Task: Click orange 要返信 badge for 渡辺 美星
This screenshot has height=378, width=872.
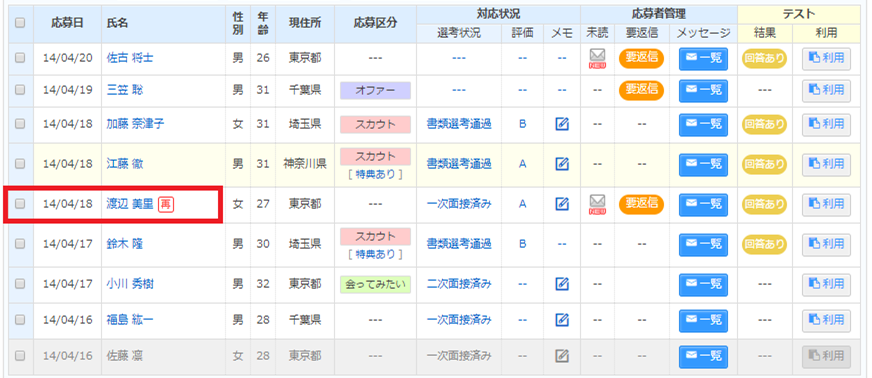Action: 641,203
